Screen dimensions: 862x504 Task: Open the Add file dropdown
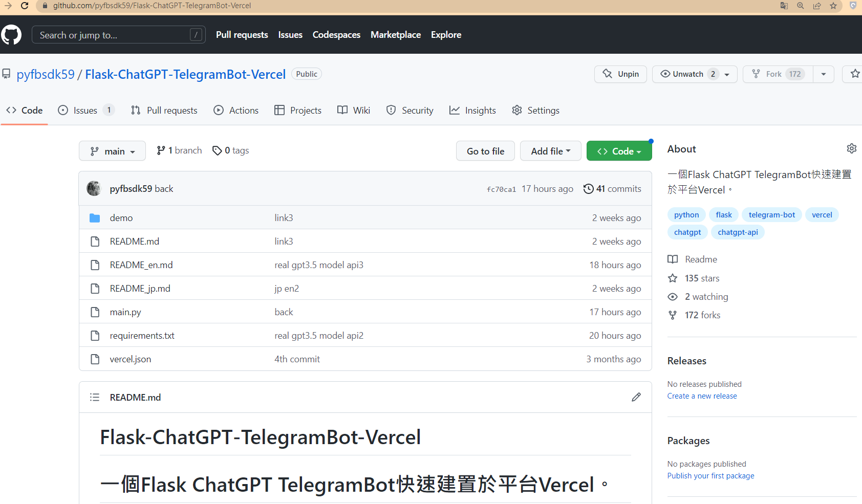[551, 151]
